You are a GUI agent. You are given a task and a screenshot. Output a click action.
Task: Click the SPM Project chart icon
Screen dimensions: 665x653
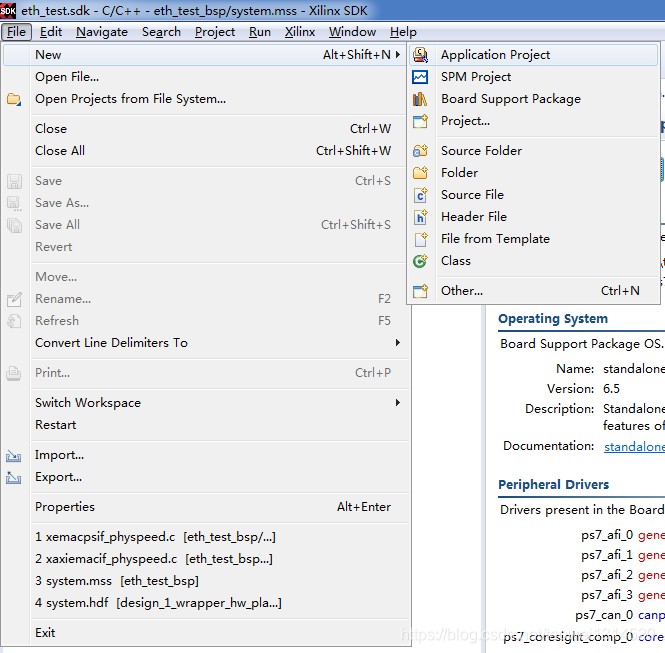[420, 77]
